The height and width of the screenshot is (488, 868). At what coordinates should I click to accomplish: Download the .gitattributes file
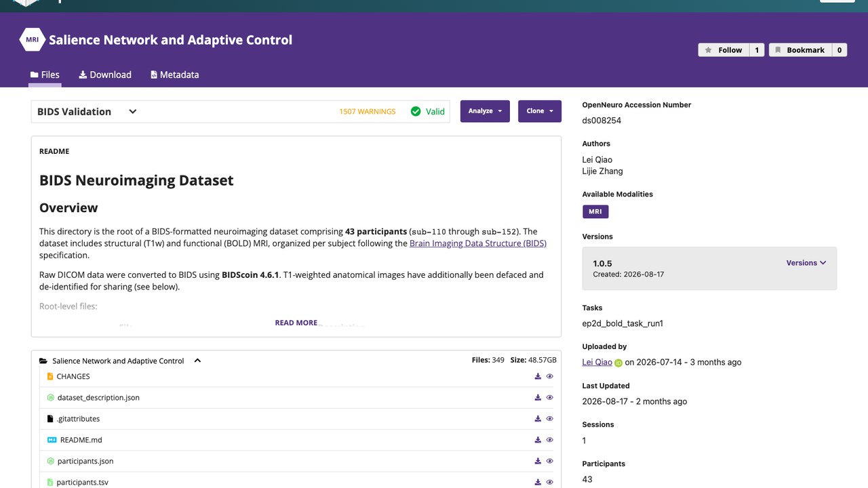(x=538, y=419)
